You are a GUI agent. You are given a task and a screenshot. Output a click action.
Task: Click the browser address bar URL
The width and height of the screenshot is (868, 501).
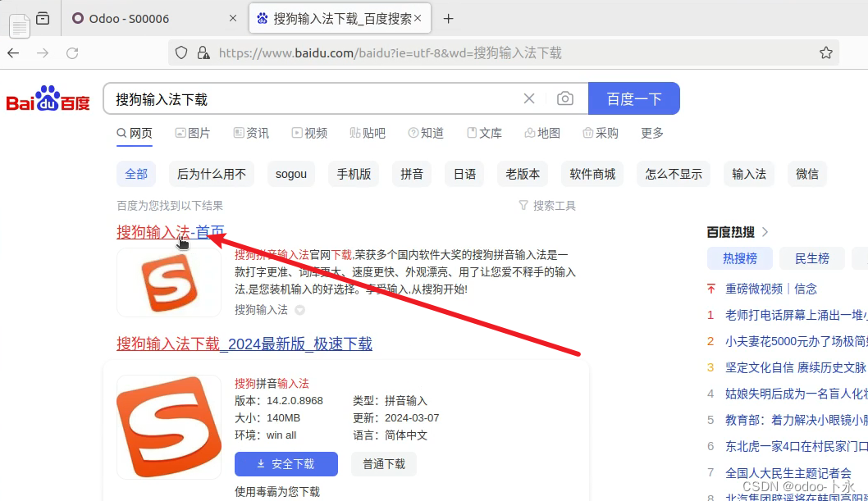click(x=391, y=53)
